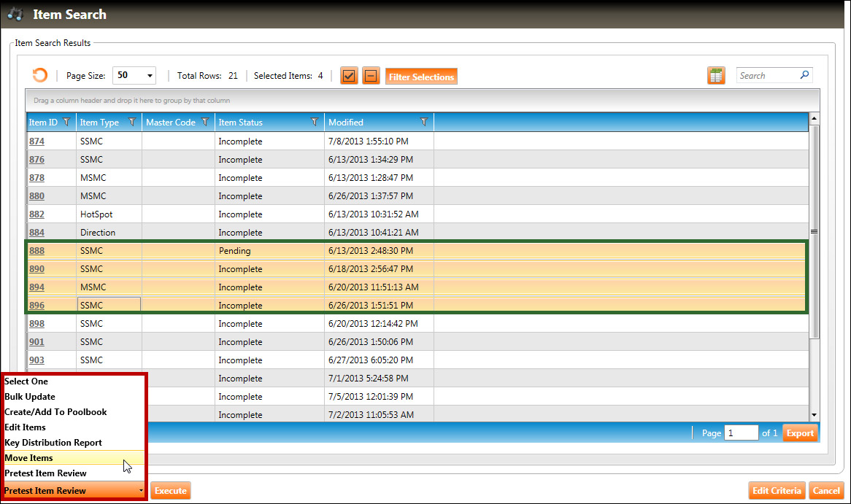Expand the Page Size dropdown
Screen dimensions: 851x504
coord(150,75)
